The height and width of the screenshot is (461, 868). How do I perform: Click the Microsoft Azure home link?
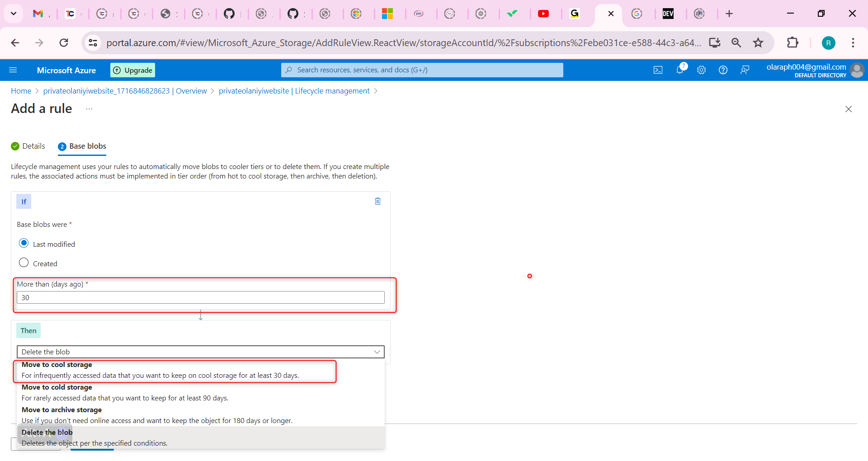(66, 70)
